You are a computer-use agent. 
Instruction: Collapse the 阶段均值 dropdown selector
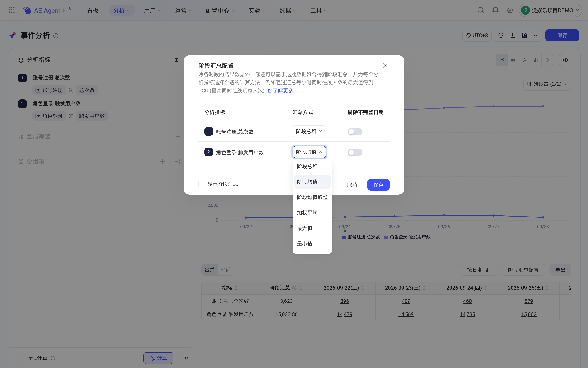[309, 152]
